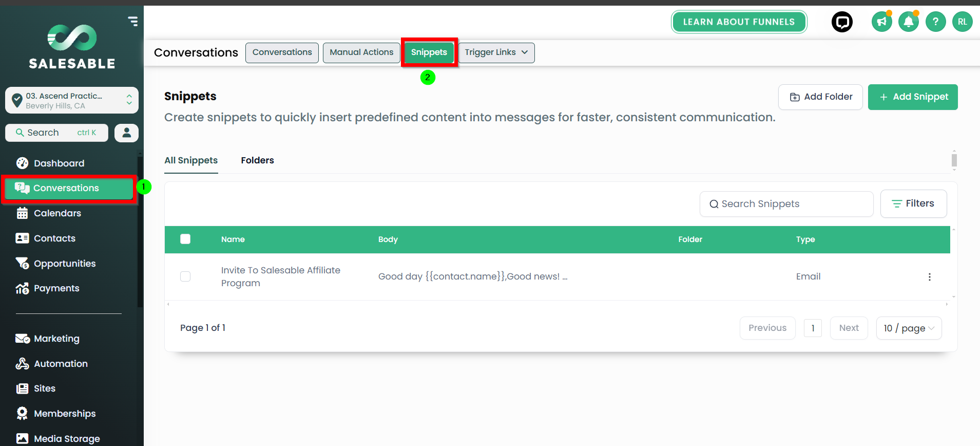Switch to the Manual Actions tab
The image size is (980, 446).
[361, 52]
